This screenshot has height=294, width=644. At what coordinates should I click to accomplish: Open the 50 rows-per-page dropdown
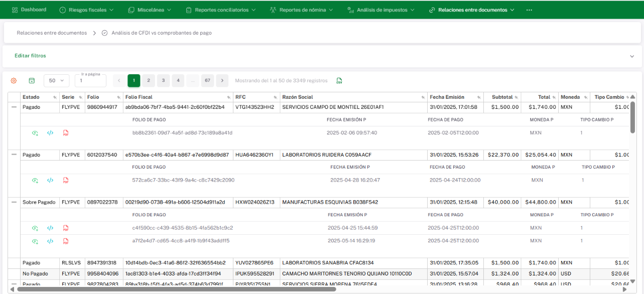point(56,81)
